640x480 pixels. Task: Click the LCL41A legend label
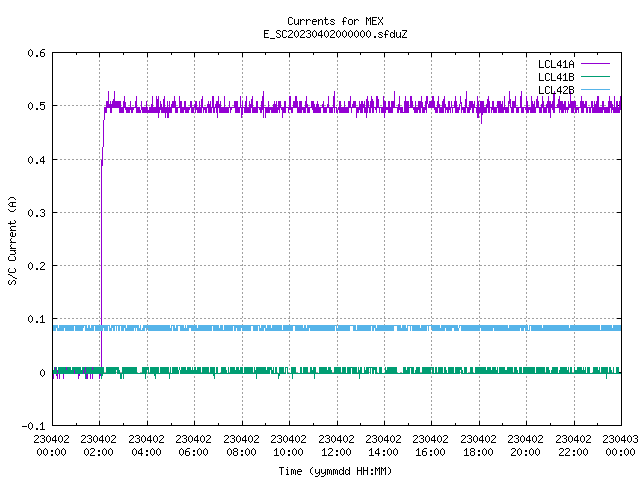coord(556,64)
